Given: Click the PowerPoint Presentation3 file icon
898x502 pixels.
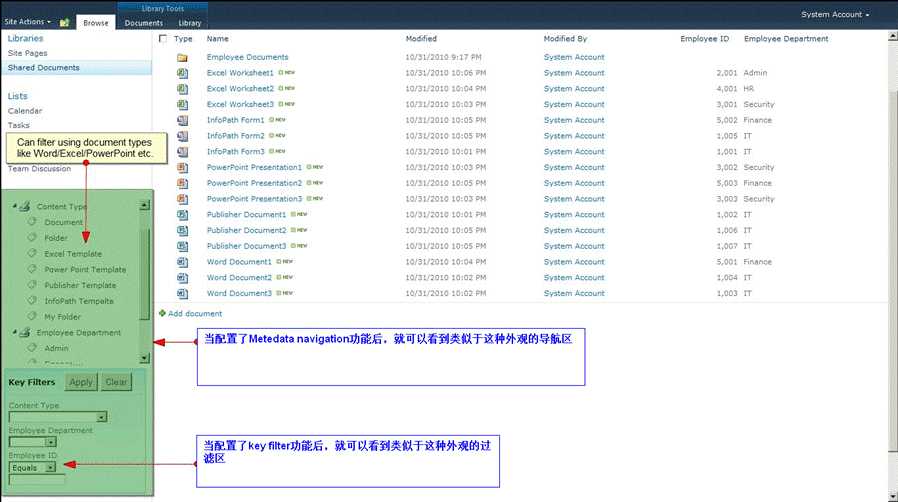Looking at the screenshot, I should (x=182, y=199).
